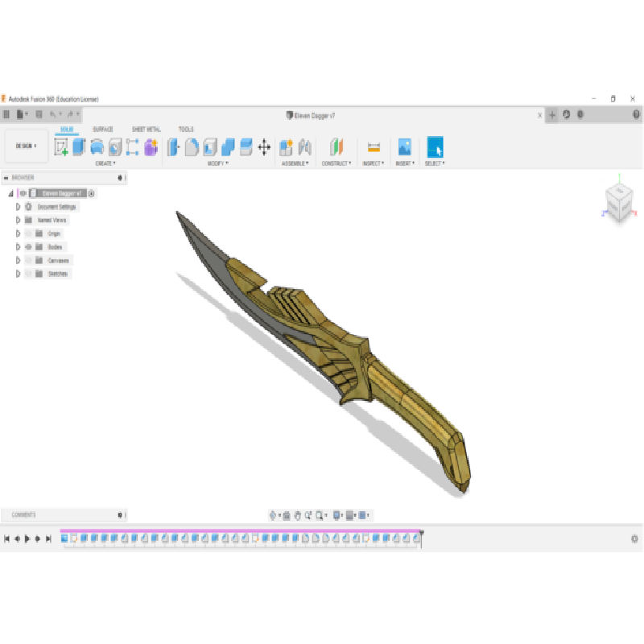This screenshot has height=644, width=644.
Task: Click the ViewCube in the viewport corner
Action: coord(618,203)
